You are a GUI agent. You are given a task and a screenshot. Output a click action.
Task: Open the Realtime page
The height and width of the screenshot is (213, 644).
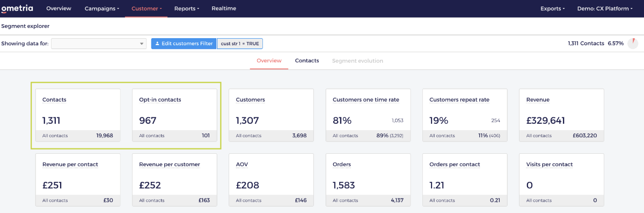[224, 9]
